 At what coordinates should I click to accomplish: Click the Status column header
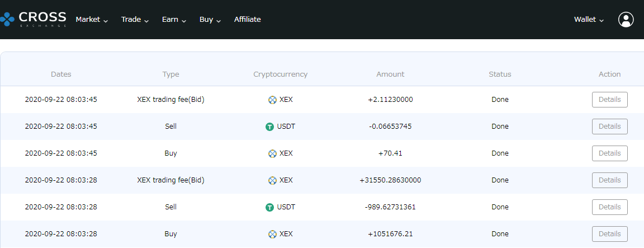click(500, 74)
